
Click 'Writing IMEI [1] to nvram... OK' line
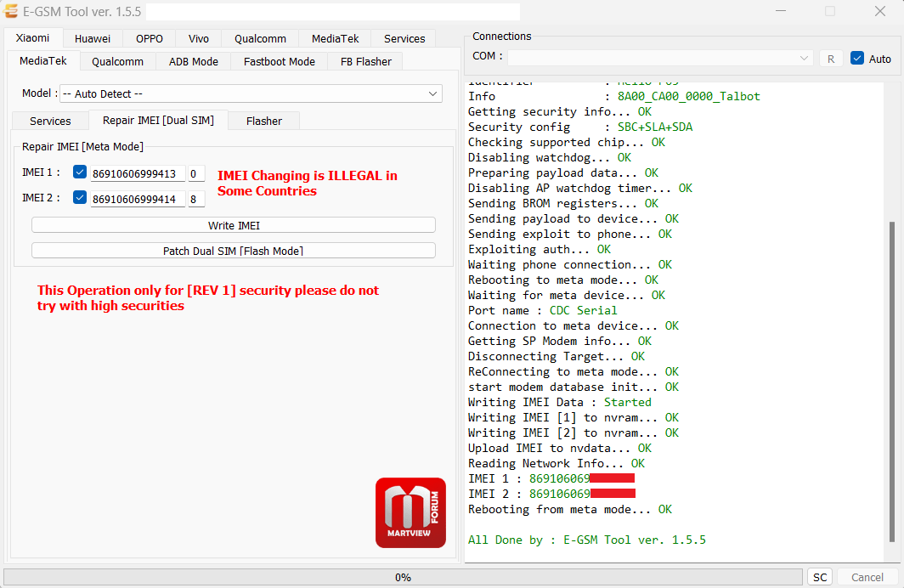573,417
